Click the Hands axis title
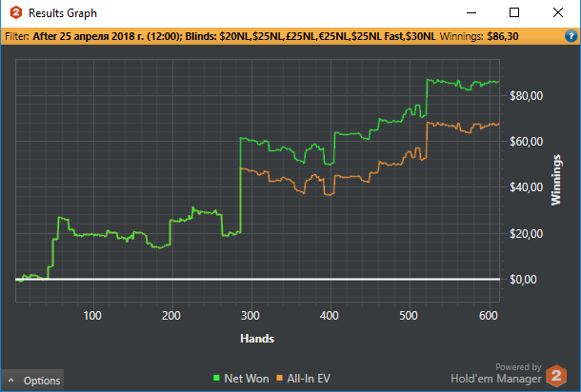 pos(257,339)
